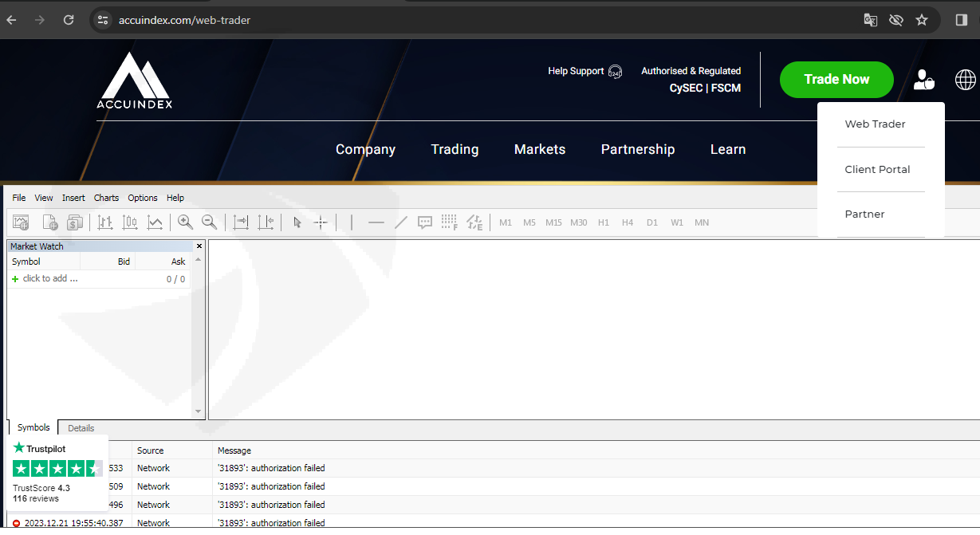Click the Accuindex logo

[135, 80]
